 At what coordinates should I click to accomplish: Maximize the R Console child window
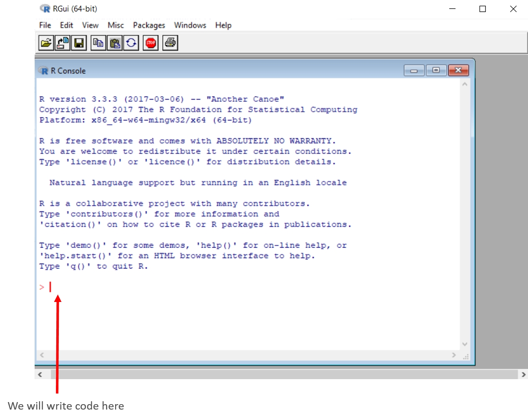pyautogui.click(x=436, y=70)
